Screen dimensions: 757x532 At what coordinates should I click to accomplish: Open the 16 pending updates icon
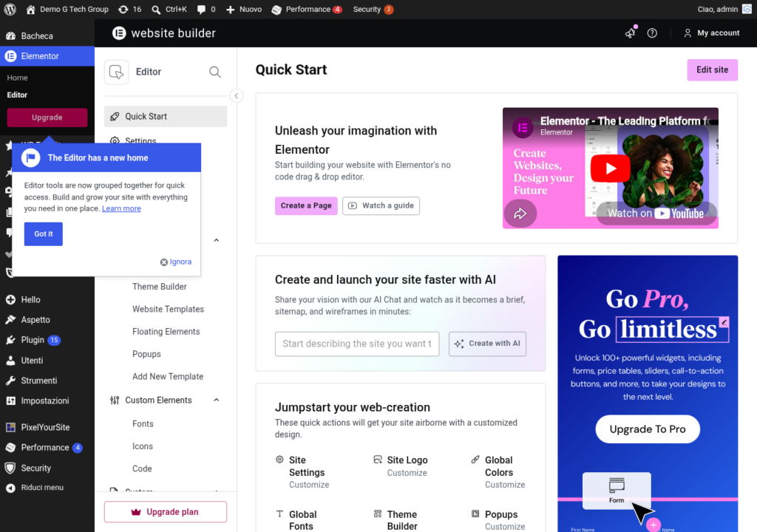coord(130,9)
